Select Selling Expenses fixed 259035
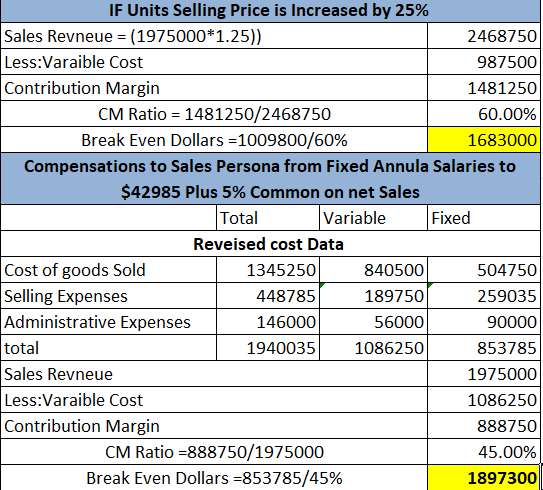This screenshot has height=490, width=543. pyautogui.click(x=484, y=296)
